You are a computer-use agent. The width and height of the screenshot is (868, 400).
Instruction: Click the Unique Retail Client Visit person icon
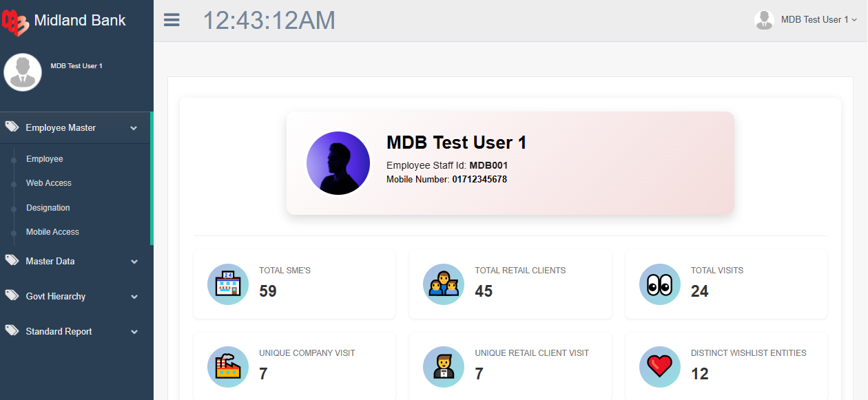(444, 367)
